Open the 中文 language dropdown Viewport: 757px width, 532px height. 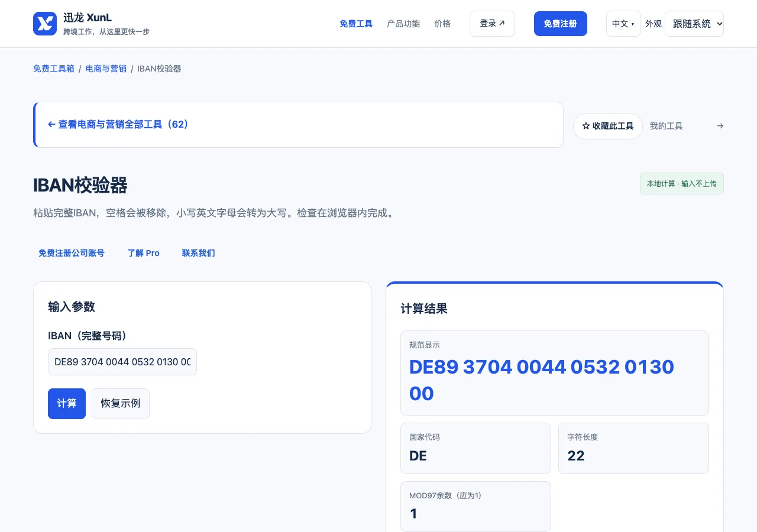click(x=623, y=24)
